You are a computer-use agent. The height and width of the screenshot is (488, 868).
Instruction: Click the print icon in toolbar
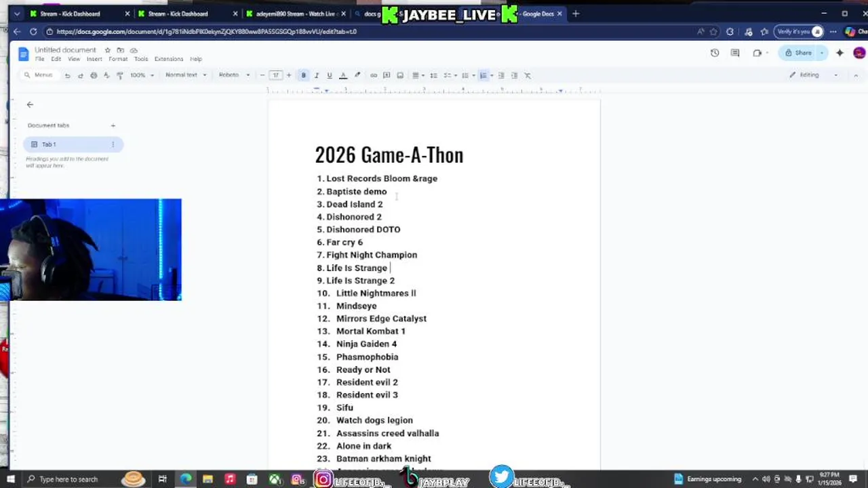[x=94, y=75]
